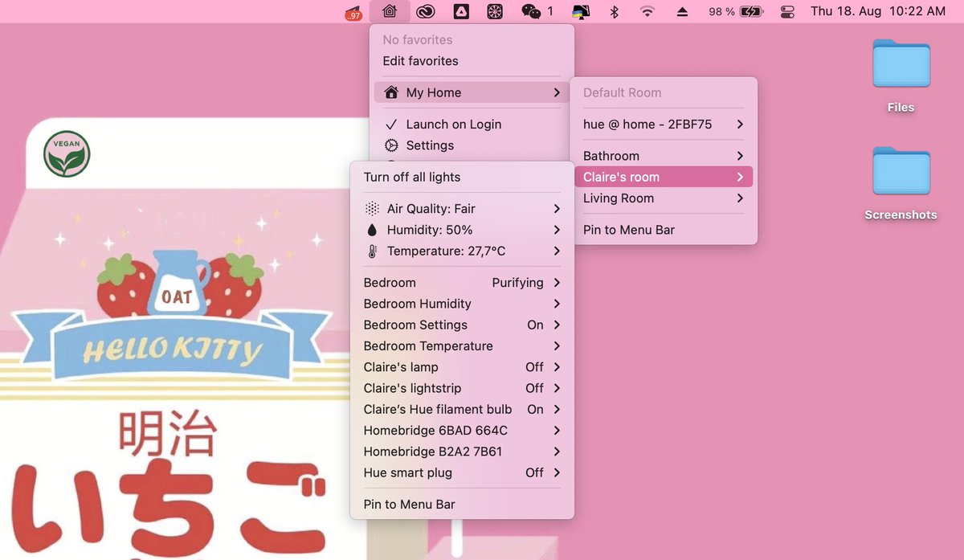Click the Temperature thermometer icon
The image size is (964, 560).
pos(372,251)
